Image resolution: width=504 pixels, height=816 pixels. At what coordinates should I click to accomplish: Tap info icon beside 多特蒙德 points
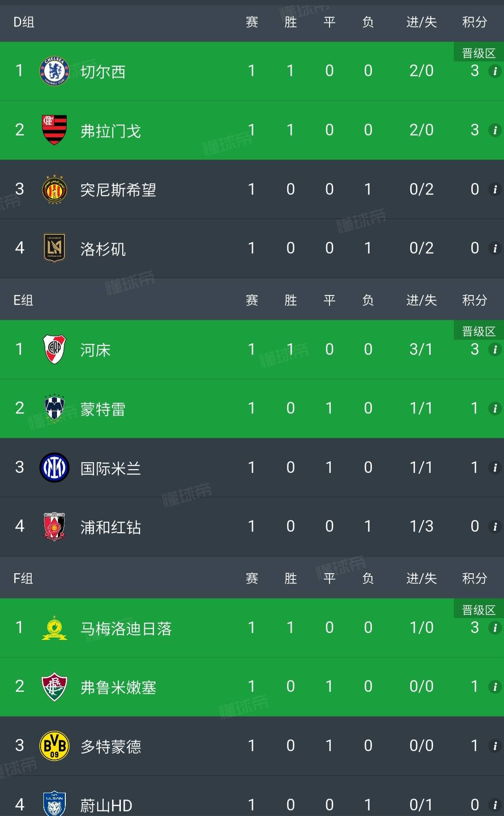(495, 746)
